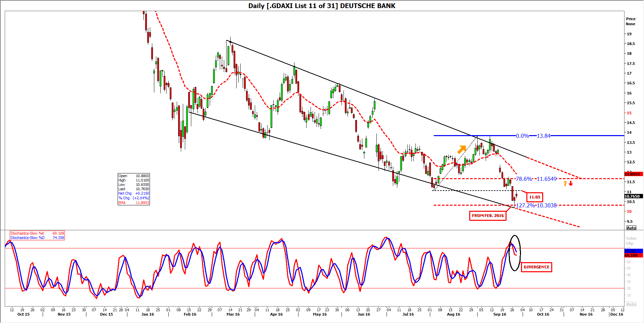Click the Stochastics-Slow %K legend entry

(37, 233)
